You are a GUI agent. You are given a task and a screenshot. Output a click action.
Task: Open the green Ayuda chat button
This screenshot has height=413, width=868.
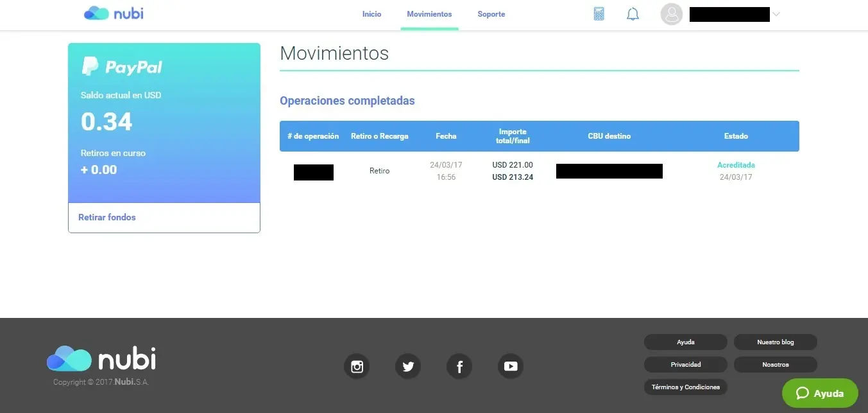pos(820,393)
